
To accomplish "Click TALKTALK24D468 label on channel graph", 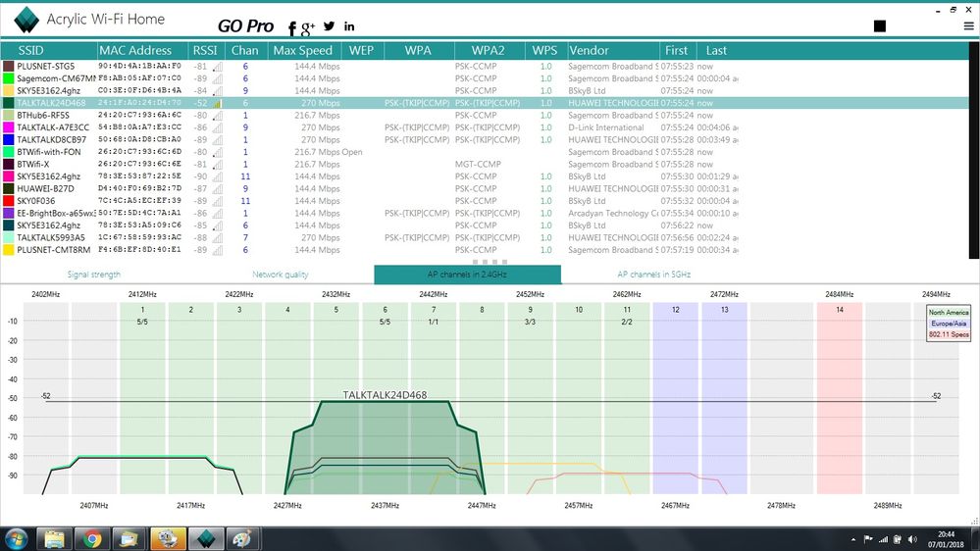I will (385, 395).
